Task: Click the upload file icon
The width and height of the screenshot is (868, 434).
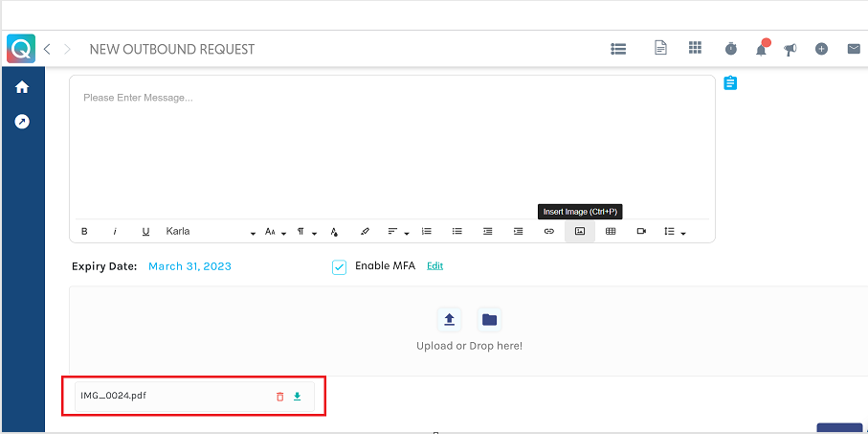Action: click(449, 320)
